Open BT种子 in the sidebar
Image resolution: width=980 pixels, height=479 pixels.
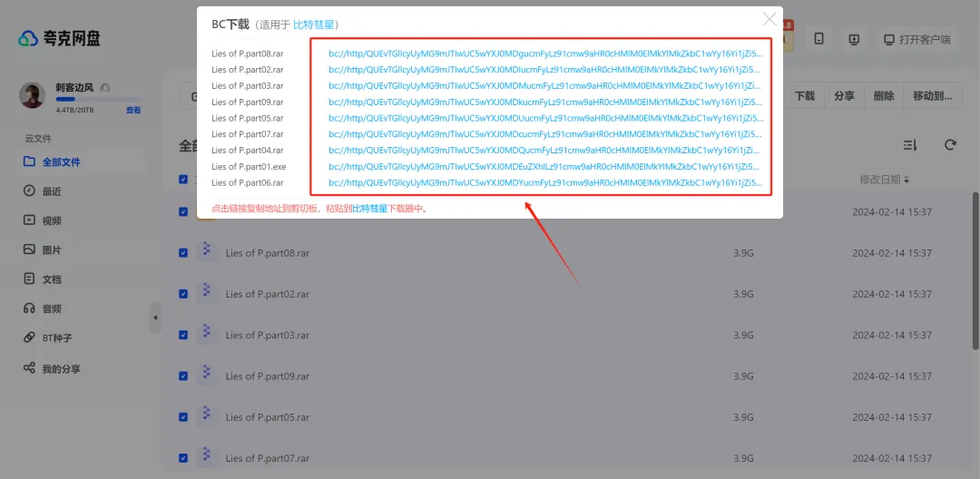56,338
